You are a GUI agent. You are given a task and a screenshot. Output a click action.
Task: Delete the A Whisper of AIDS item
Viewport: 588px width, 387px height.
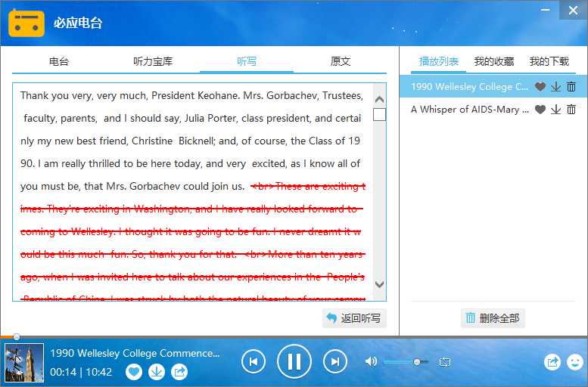pos(571,110)
